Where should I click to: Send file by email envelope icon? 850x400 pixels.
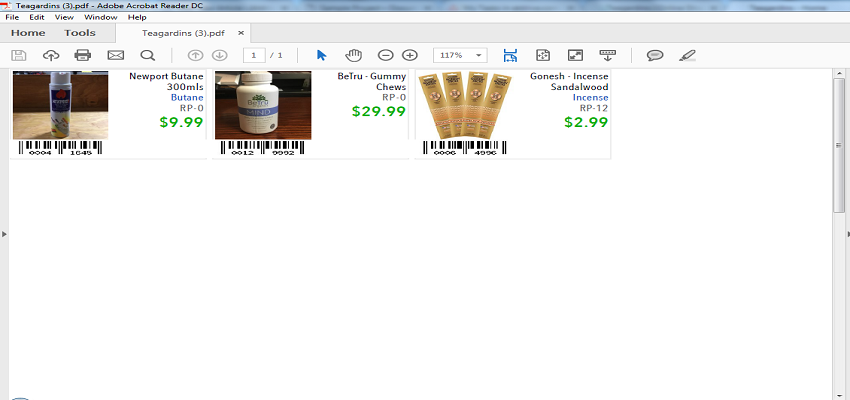pyautogui.click(x=115, y=55)
